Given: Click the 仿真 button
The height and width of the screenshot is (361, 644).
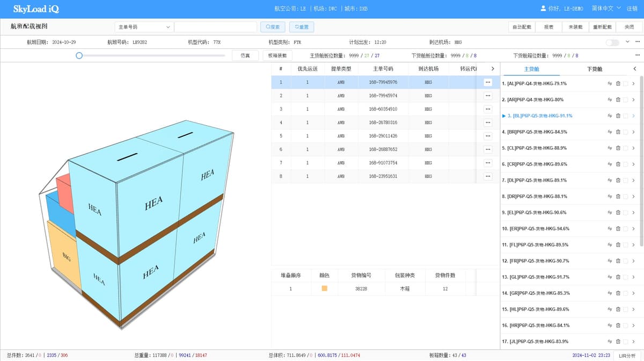Looking at the screenshot, I should pyautogui.click(x=245, y=55).
